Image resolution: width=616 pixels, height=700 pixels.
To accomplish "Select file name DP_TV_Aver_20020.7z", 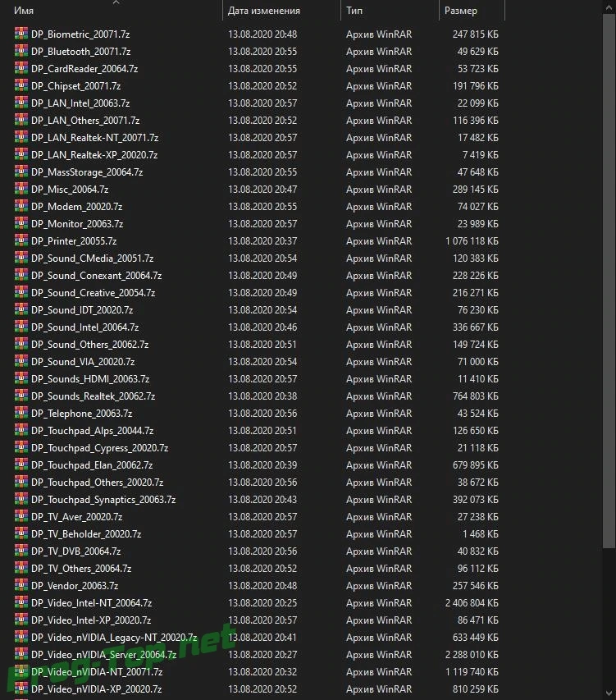I will point(77,516).
